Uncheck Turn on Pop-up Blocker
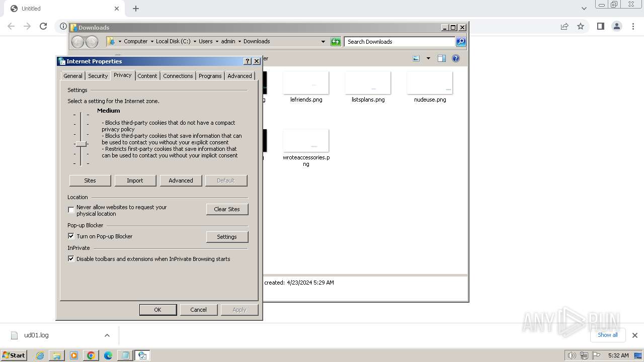Viewport: 644px width, 362px height. tap(71, 236)
